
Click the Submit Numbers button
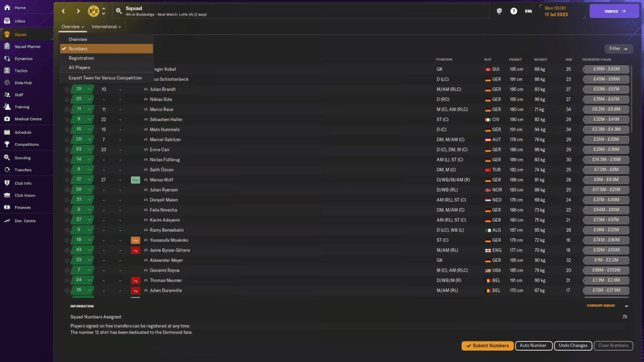[487, 346]
